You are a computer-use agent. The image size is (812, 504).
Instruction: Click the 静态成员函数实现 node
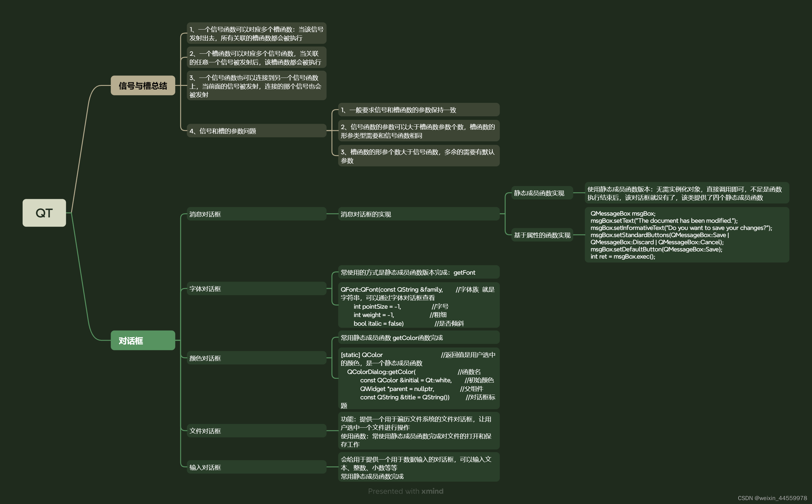point(542,193)
